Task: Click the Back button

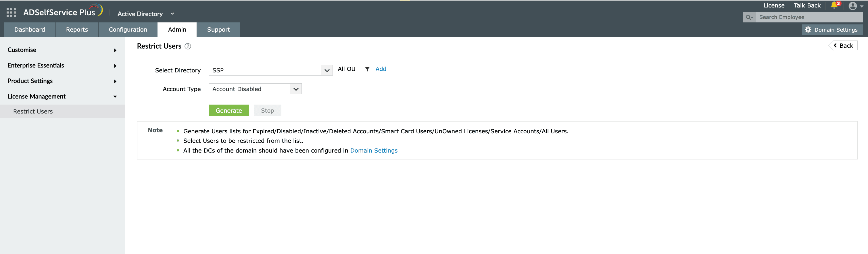Action: (843, 45)
